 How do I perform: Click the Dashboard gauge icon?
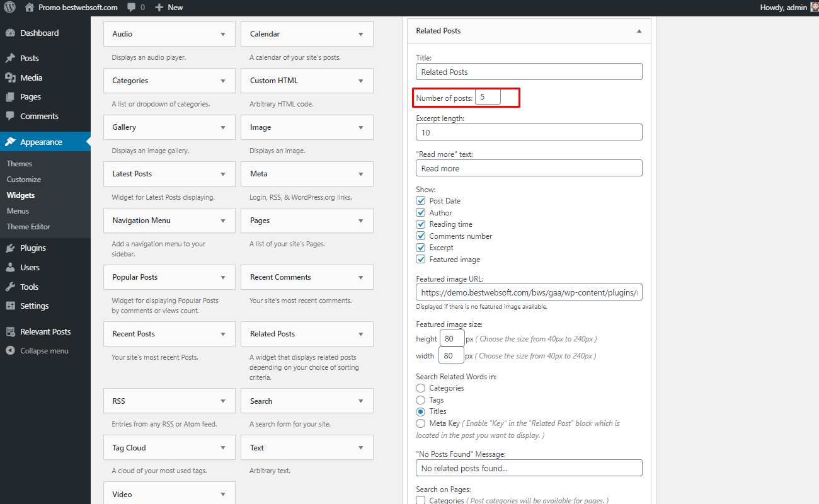pos(10,33)
